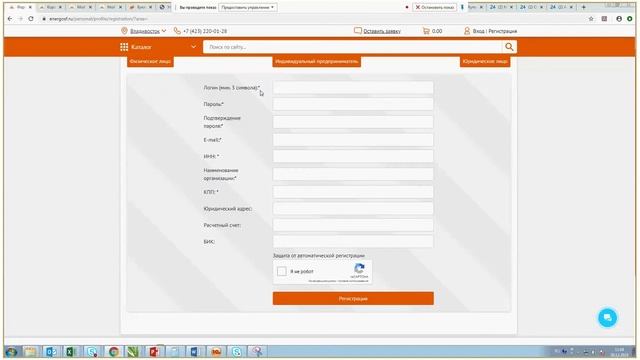
Task: Click the 'Подтверждение пароля' input field
Action: [x=353, y=122]
